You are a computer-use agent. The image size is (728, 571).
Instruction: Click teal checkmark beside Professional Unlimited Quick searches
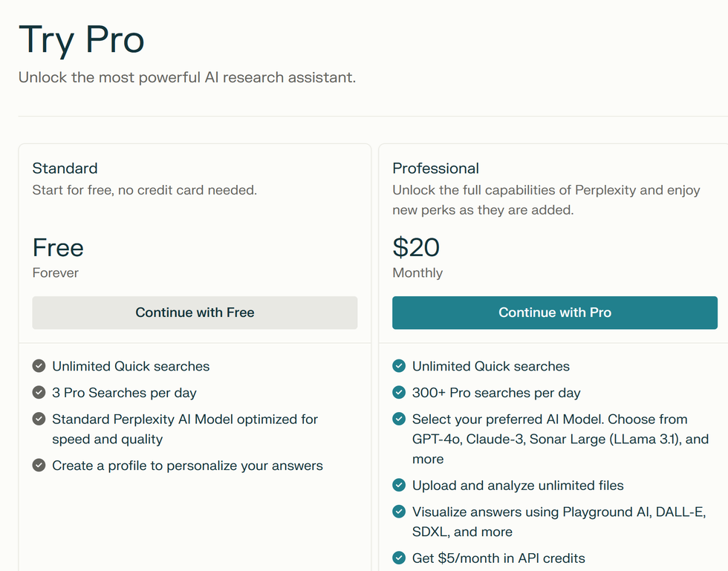(399, 366)
